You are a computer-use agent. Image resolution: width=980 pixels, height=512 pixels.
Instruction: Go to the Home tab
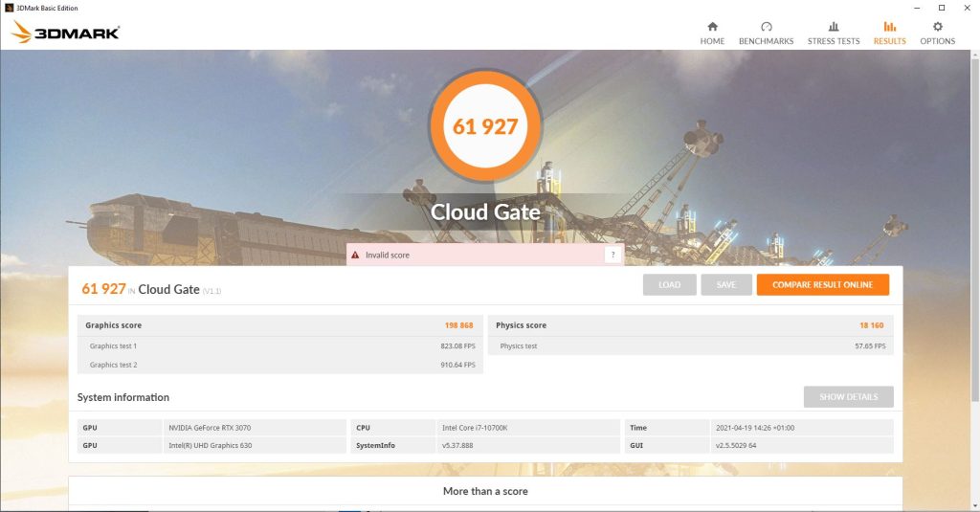tap(712, 33)
